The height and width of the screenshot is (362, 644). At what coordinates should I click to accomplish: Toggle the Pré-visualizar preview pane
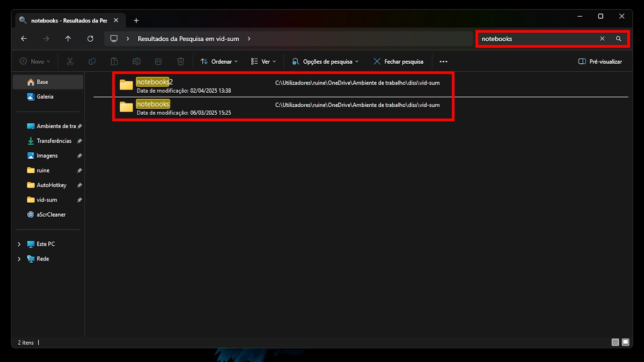pyautogui.click(x=600, y=62)
